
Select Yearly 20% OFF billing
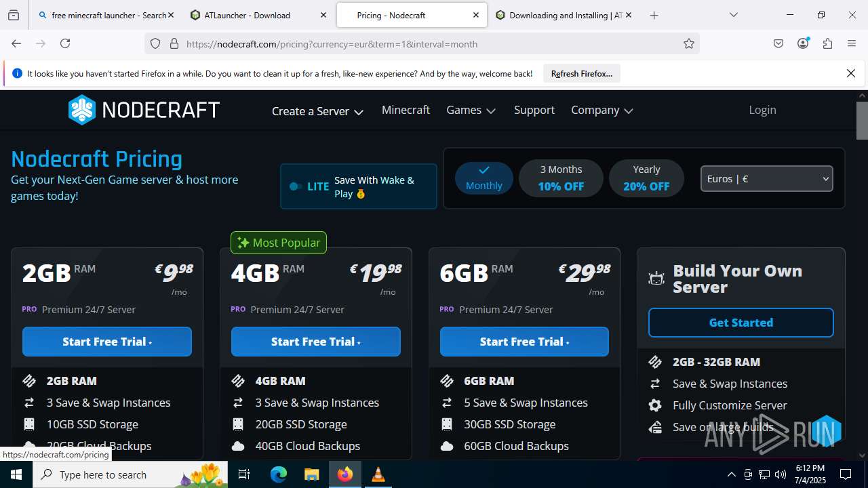[646, 178]
